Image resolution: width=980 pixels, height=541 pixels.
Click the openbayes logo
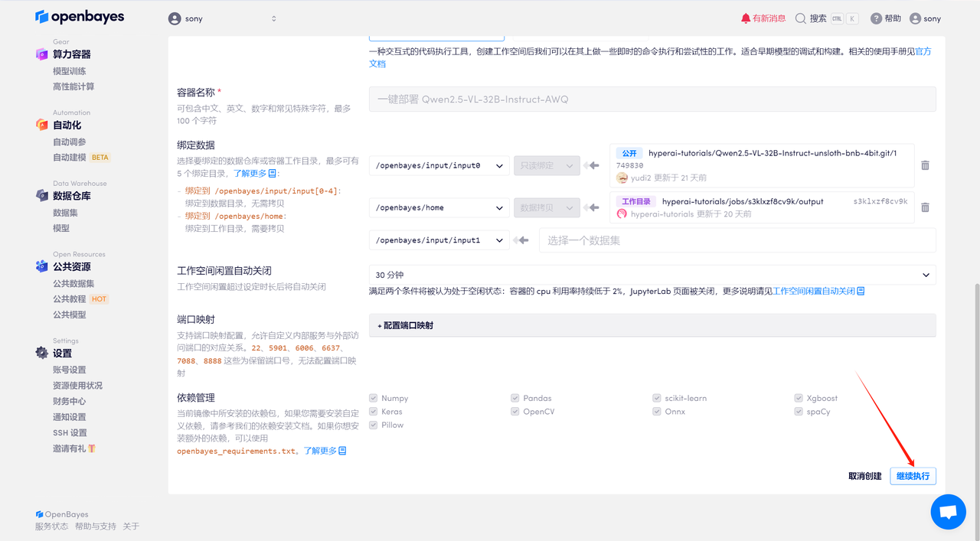pyautogui.click(x=80, y=17)
